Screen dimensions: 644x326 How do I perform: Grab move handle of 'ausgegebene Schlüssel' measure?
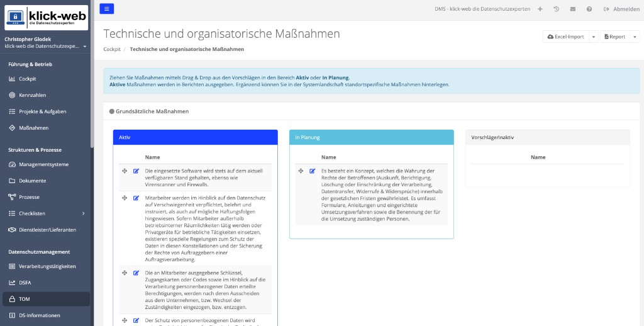(125, 273)
